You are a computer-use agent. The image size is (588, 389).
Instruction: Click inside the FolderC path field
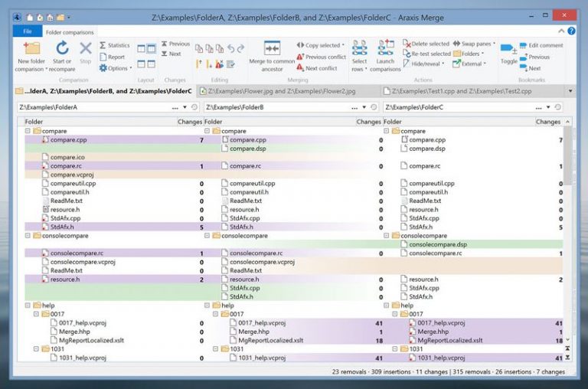[x=459, y=107]
